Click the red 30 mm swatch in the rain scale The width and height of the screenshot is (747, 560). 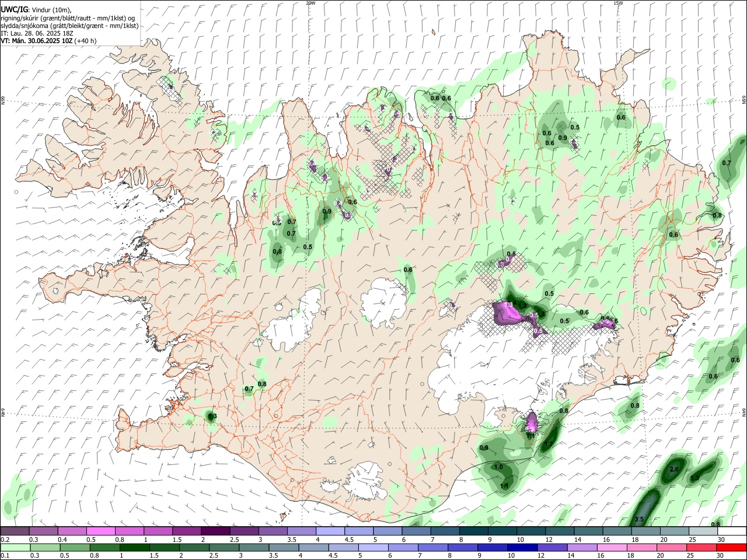pos(731,547)
